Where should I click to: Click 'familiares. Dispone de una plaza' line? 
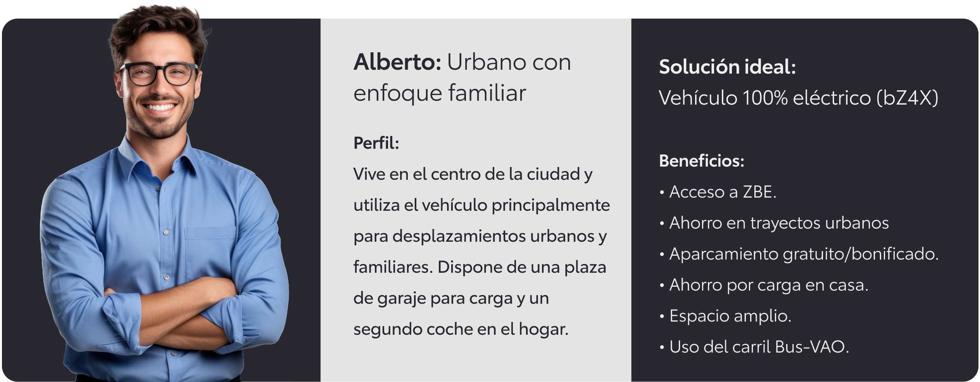click(480, 267)
